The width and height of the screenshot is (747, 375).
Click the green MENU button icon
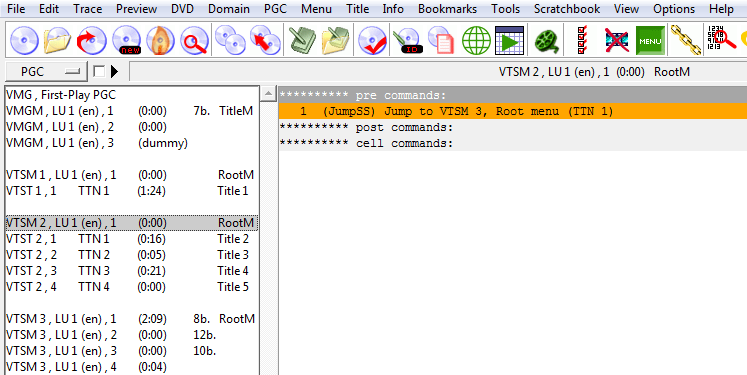650,41
